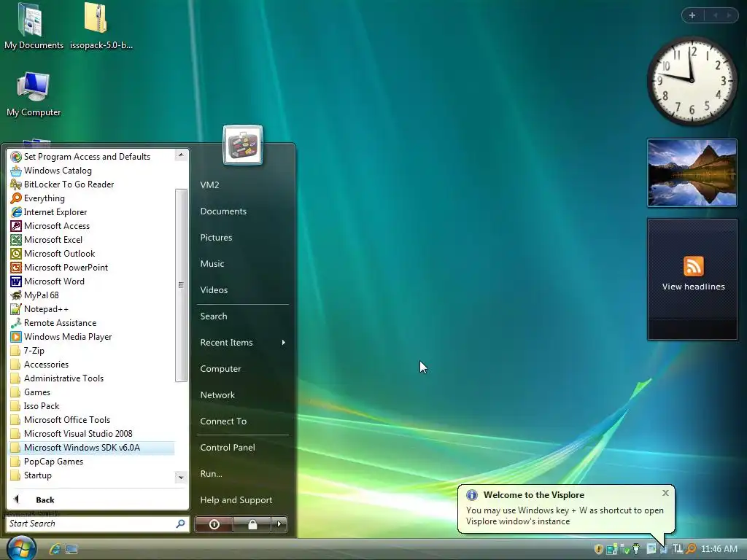This screenshot has height=560, width=747.
Task: Click the sidebar add gadget plus button
Action: (692, 15)
